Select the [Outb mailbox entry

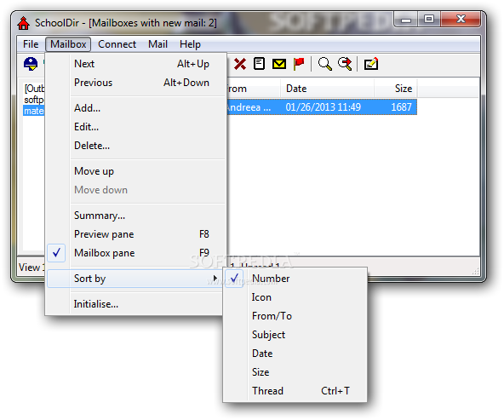pos(34,89)
